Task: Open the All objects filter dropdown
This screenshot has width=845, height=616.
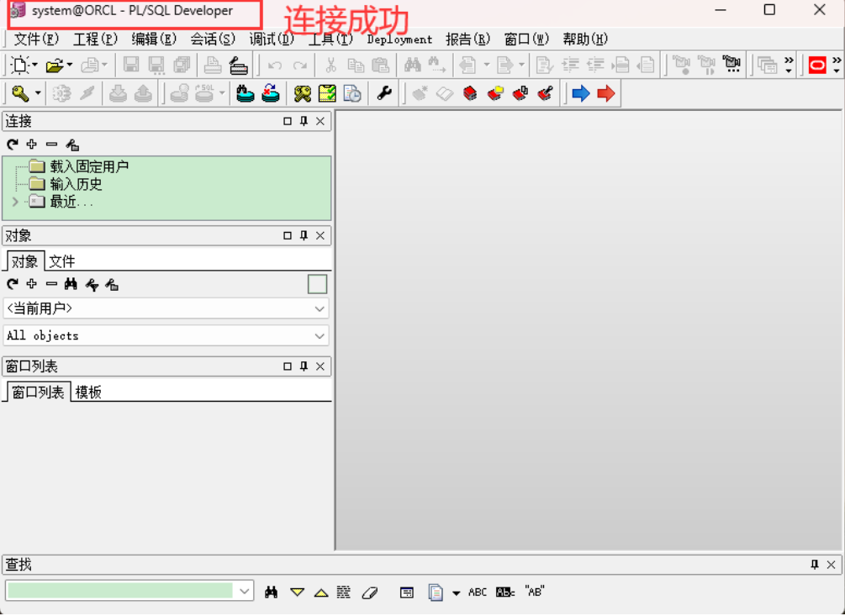Action: coord(166,335)
